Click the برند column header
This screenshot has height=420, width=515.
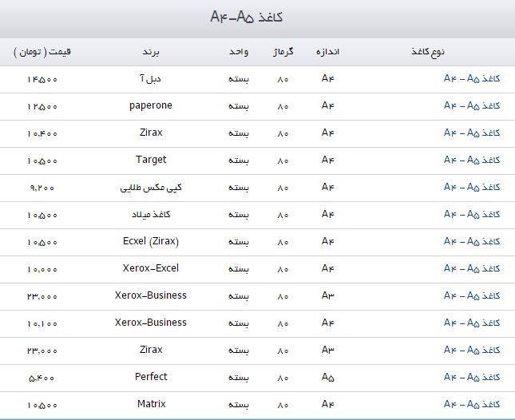151,52
